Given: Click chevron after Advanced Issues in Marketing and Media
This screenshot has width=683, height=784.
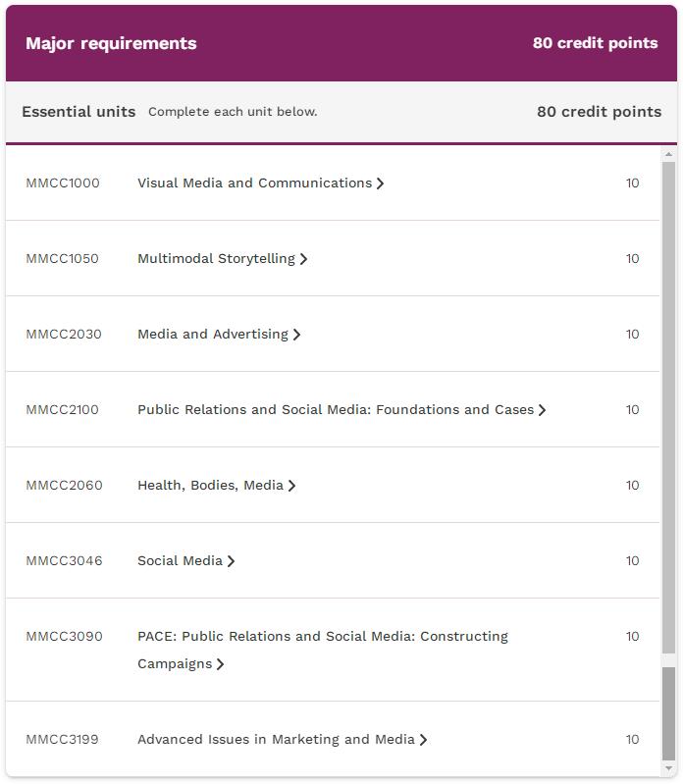Looking at the screenshot, I should coord(424,740).
